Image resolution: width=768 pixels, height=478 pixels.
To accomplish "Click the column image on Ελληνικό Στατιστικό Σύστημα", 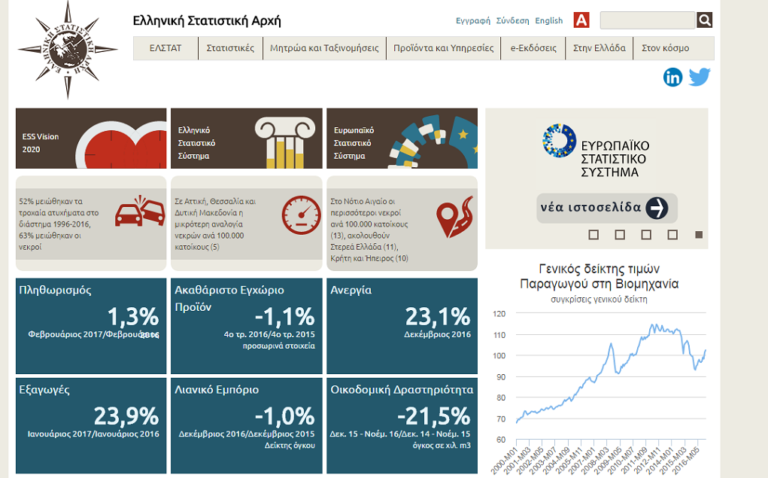I will pyautogui.click(x=285, y=143).
